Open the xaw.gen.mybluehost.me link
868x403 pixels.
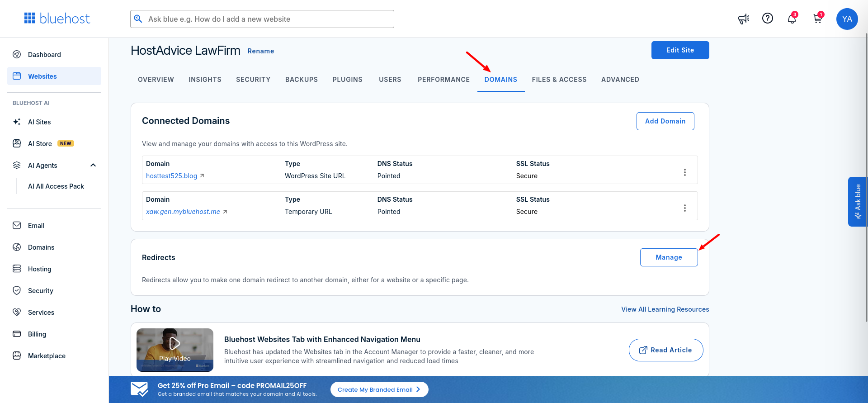pyautogui.click(x=183, y=211)
